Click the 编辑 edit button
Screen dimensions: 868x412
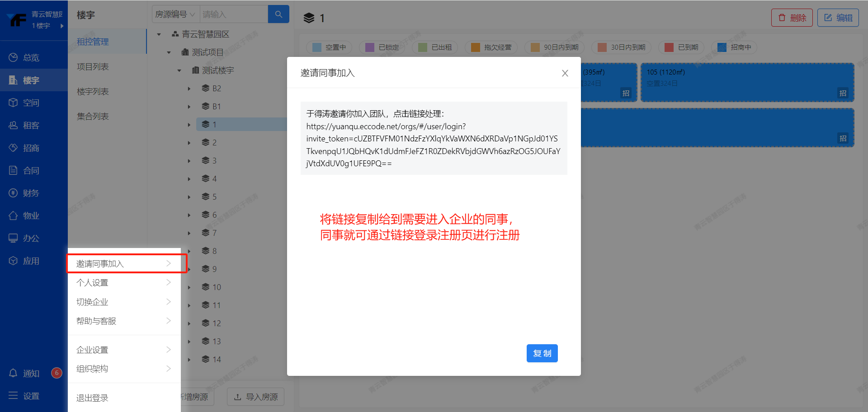(838, 18)
